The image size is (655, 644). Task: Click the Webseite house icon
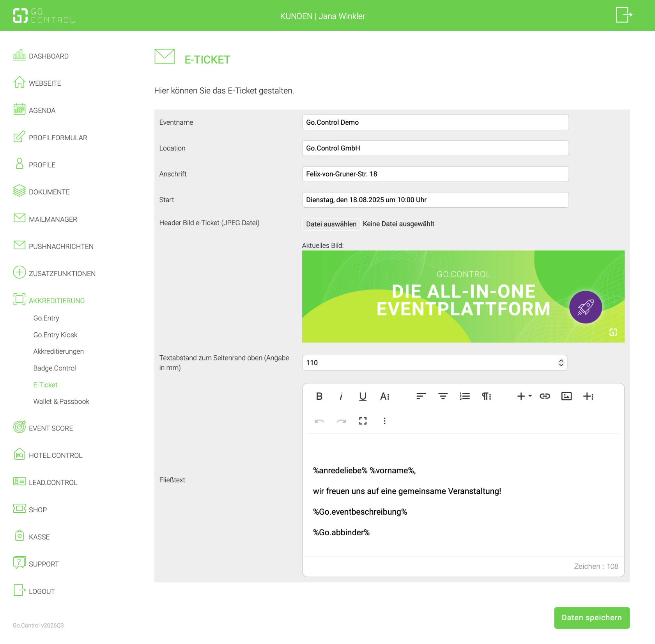pyautogui.click(x=19, y=82)
